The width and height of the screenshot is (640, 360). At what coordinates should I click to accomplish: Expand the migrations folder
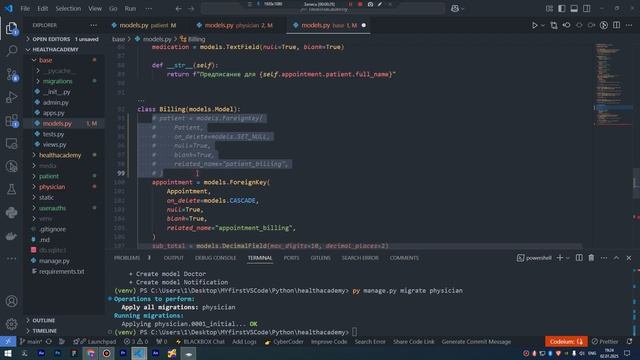tap(57, 81)
